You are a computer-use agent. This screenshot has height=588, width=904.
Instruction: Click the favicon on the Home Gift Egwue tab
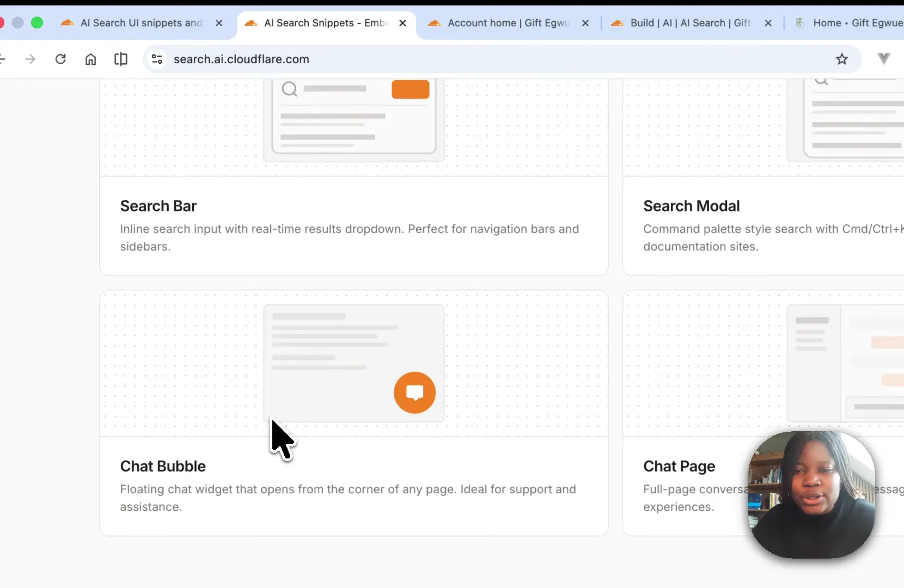pyautogui.click(x=801, y=23)
